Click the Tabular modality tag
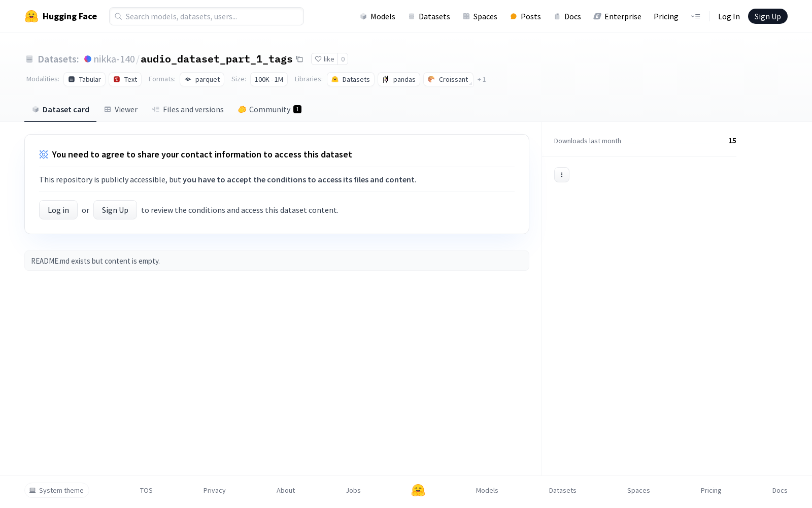 click(x=84, y=79)
